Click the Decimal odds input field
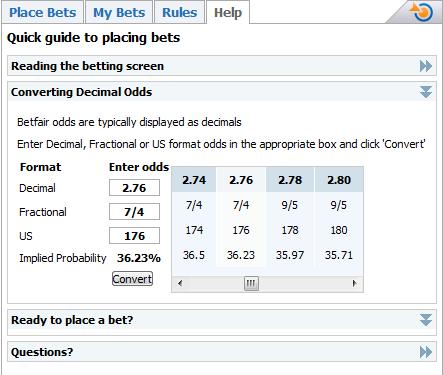 click(x=134, y=188)
